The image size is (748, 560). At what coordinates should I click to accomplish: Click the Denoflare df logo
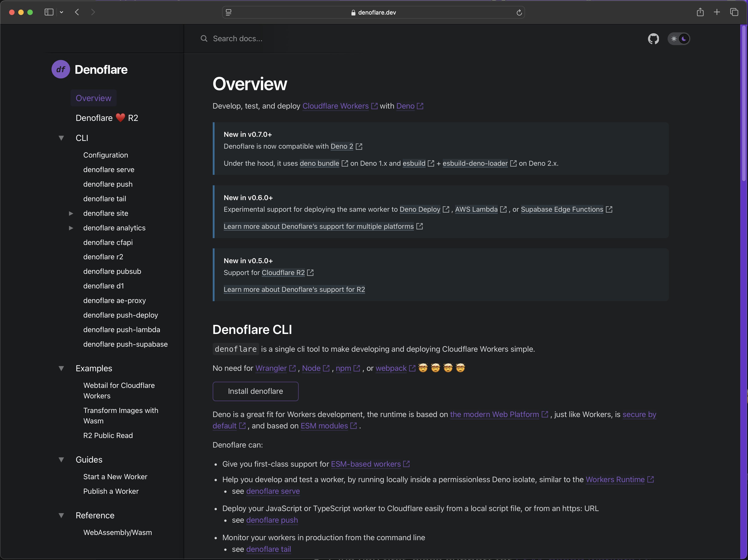pyautogui.click(x=61, y=69)
